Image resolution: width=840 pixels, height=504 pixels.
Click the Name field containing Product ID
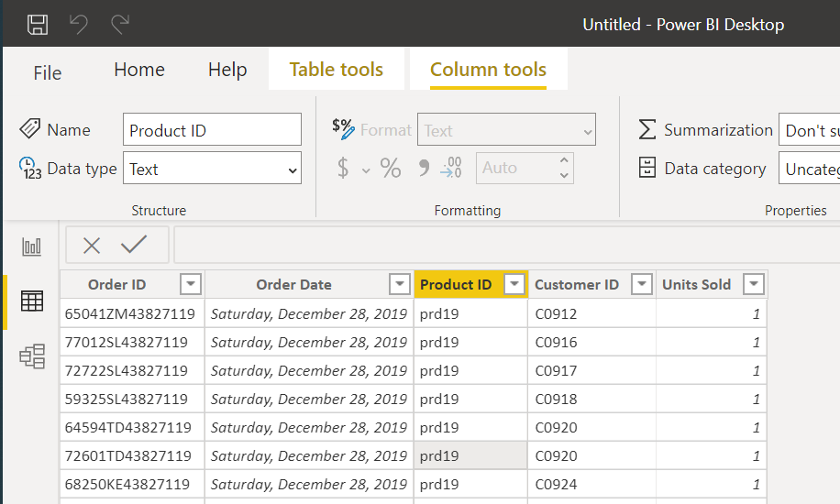212,130
